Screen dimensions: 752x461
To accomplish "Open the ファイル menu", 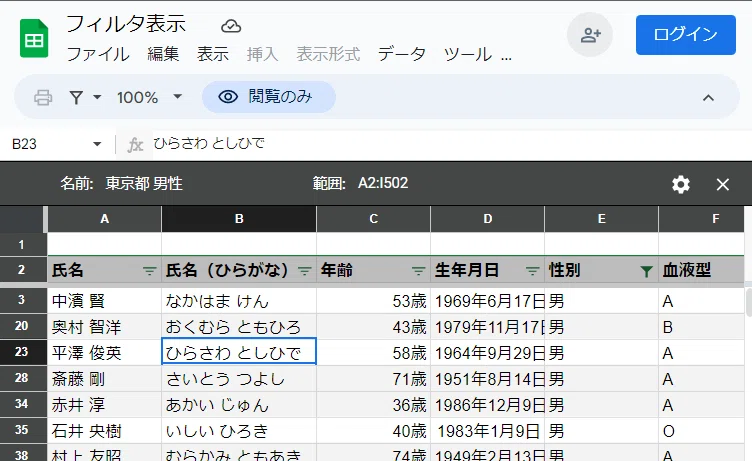I will pyautogui.click(x=98, y=54).
